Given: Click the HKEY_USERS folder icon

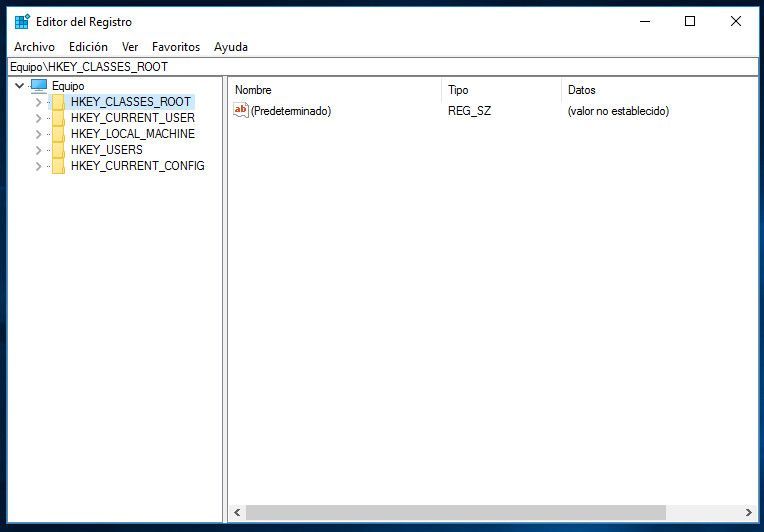Looking at the screenshot, I should [x=58, y=150].
